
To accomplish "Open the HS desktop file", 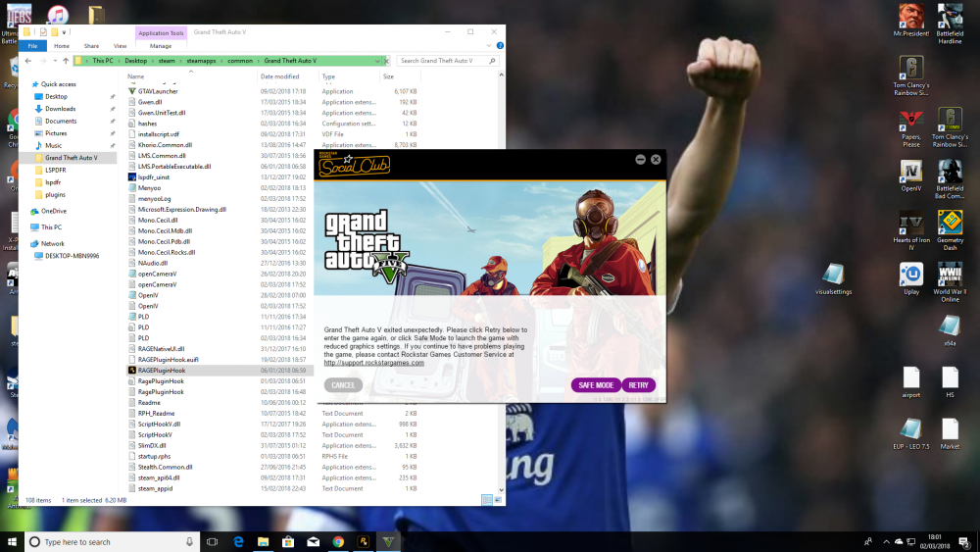I will (950, 382).
